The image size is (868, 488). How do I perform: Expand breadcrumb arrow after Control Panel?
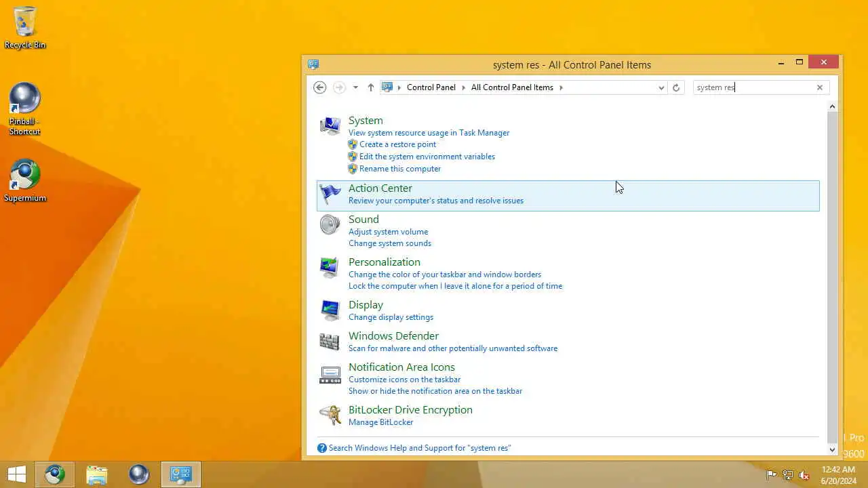pos(464,87)
